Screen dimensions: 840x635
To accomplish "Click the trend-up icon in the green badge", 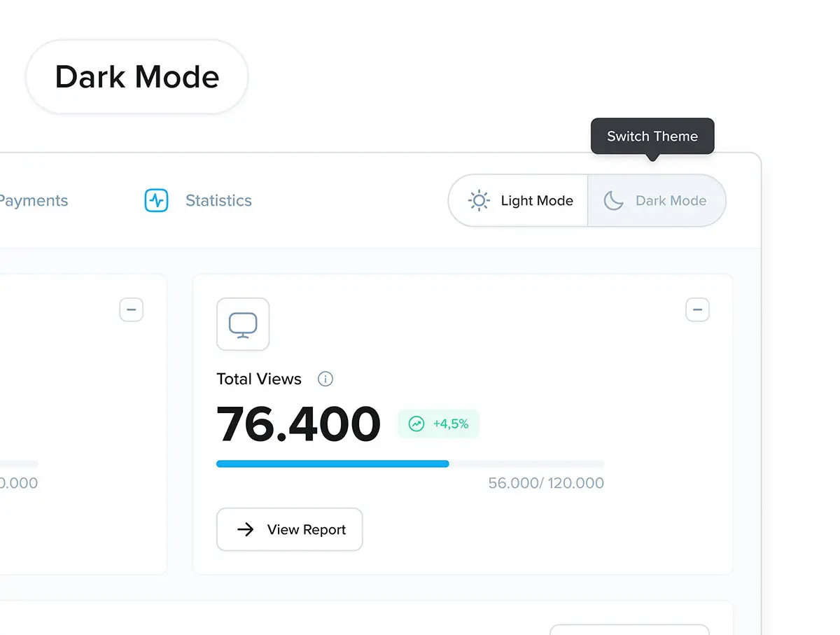I will pyautogui.click(x=416, y=424).
